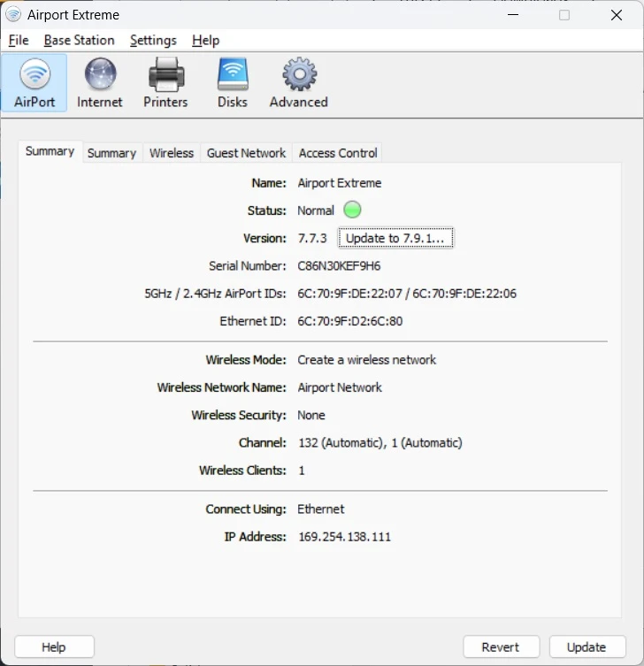Image resolution: width=644 pixels, height=666 pixels.
Task: Open the Internet settings globe icon
Action: [100, 83]
